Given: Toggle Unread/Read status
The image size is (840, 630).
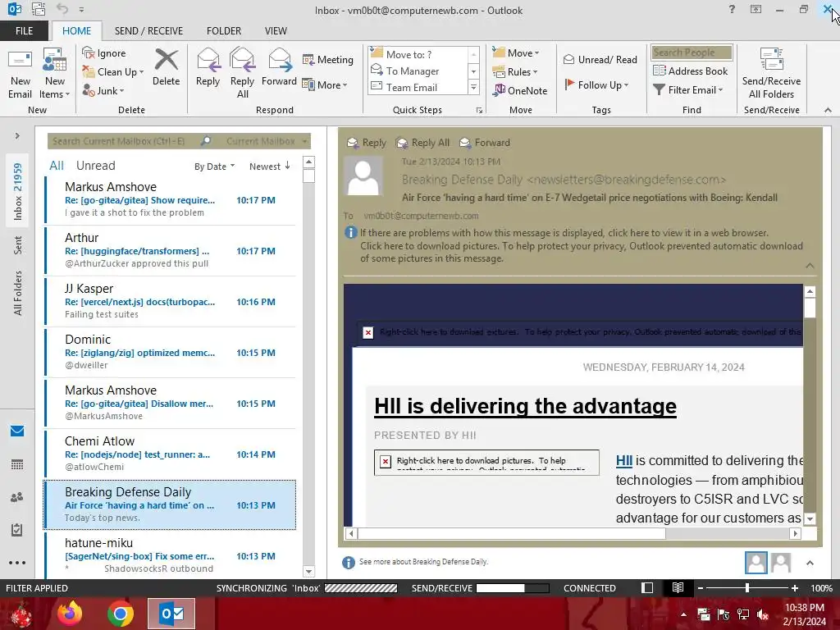Looking at the screenshot, I should click(600, 59).
